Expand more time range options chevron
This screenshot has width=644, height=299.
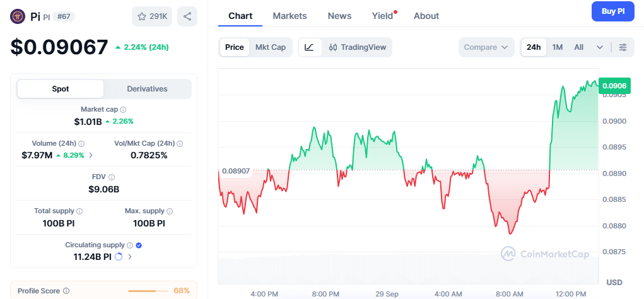600,47
